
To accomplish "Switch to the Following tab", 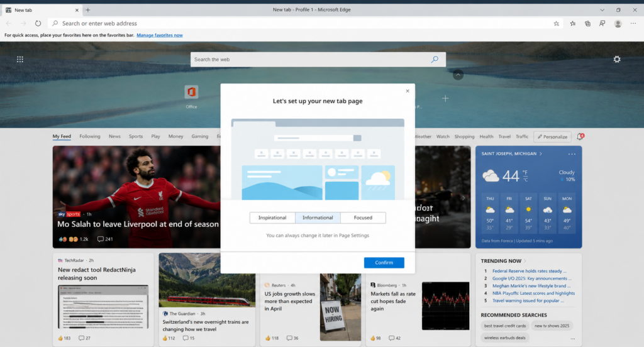I will tap(90, 136).
